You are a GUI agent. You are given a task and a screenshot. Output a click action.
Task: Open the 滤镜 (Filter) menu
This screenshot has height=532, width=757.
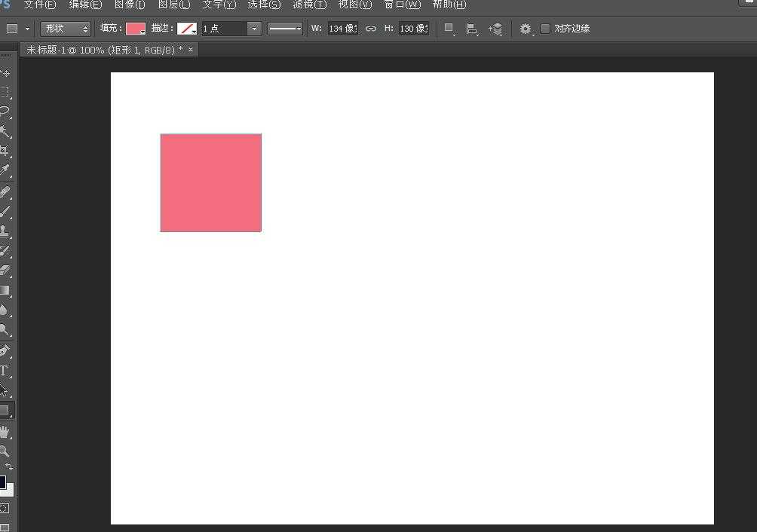(309, 5)
